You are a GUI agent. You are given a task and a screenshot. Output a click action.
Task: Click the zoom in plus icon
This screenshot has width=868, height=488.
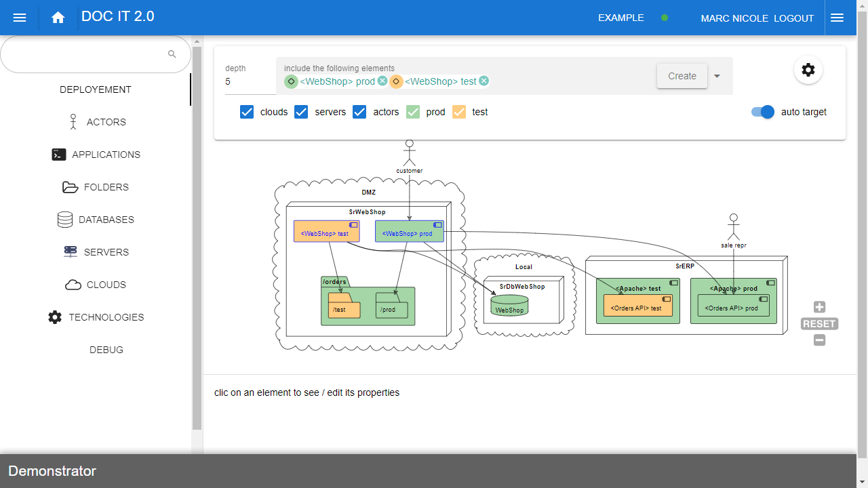coord(819,307)
